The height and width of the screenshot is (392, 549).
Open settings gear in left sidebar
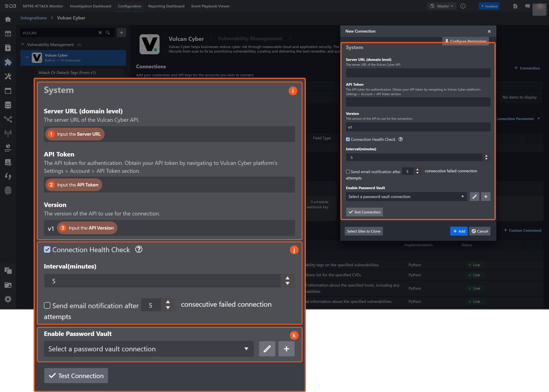(8, 299)
